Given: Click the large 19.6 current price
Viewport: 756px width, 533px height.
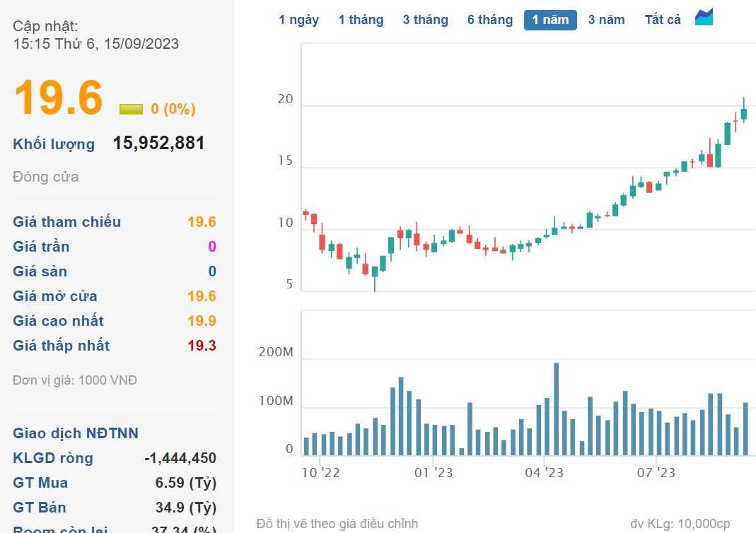Looking at the screenshot, I should tap(59, 98).
